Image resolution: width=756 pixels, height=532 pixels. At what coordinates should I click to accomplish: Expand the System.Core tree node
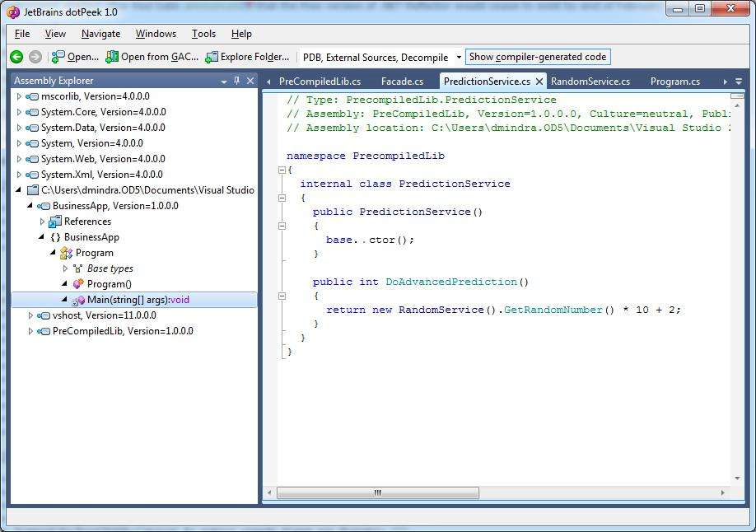(x=19, y=112)
